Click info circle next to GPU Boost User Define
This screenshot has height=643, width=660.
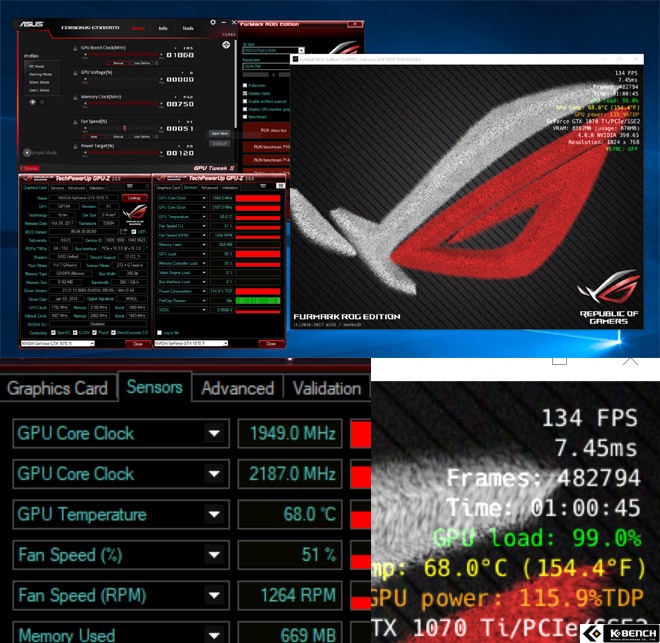pos(157,63)
